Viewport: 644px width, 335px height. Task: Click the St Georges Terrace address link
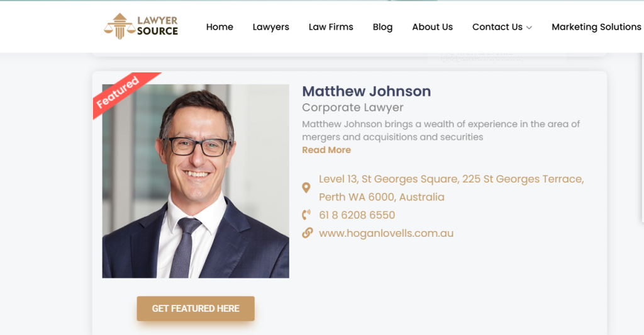pos(452,188)
